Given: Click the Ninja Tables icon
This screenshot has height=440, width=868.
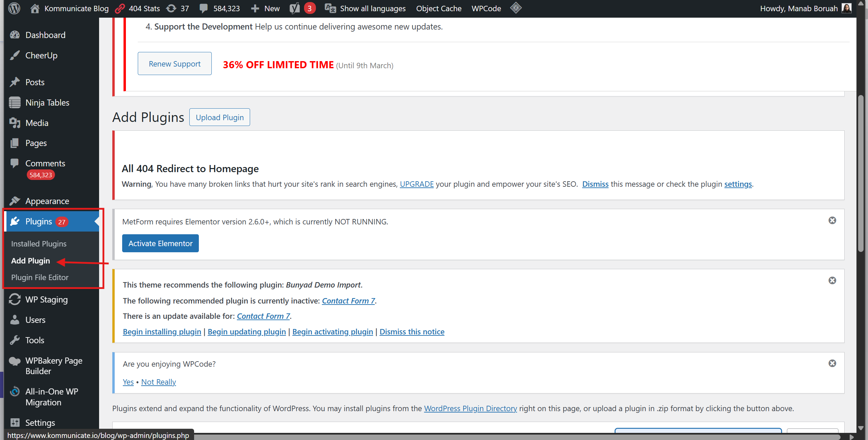Looking at the screenshot, I should [15, 102].
